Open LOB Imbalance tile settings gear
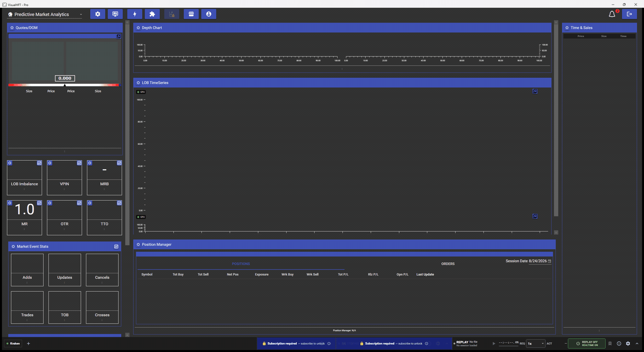 pyautogui.click(x=10, y=163)
